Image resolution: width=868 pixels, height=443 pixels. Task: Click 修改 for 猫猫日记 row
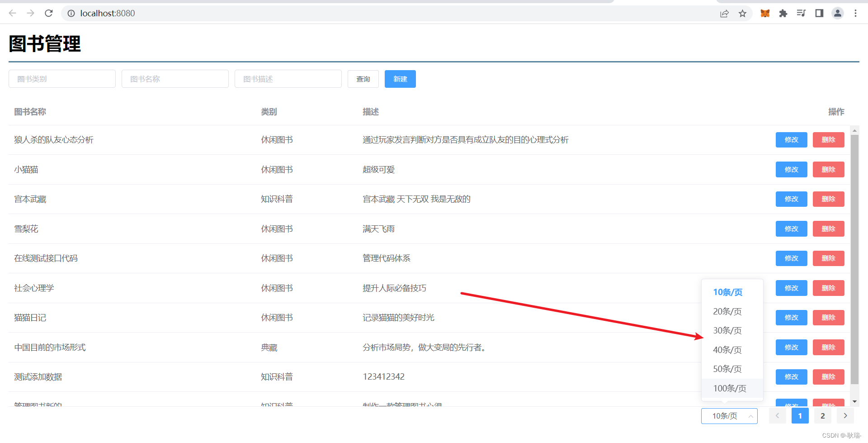click(x=792, y=318)
